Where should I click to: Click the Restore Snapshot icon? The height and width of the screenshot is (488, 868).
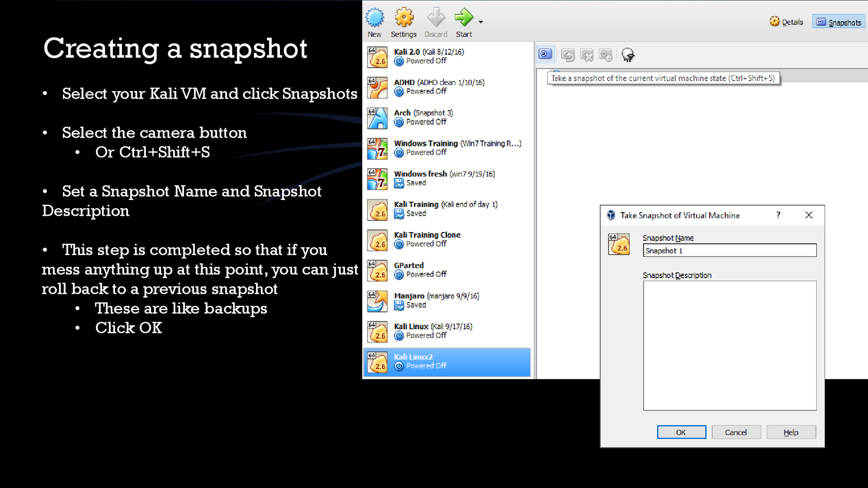(567, 55)
